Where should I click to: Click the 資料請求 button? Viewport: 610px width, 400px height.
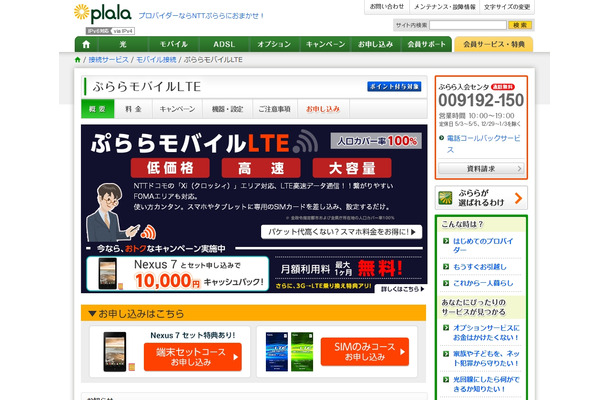[x=481, y=168]
